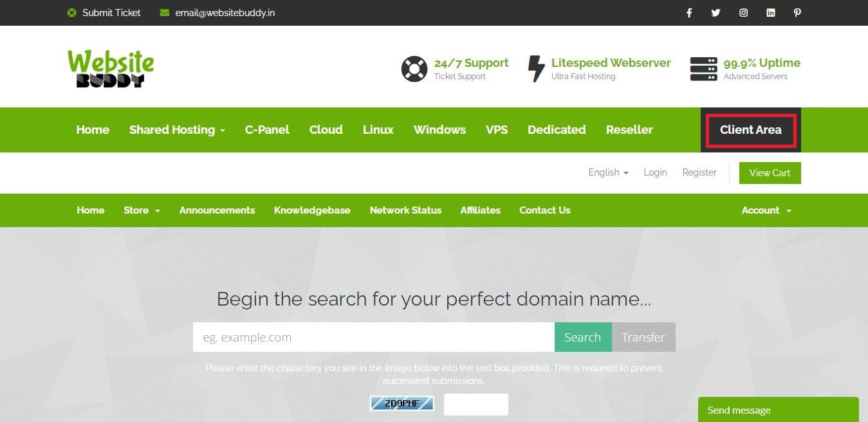The width and height of the screenshot is (868, 422).
Task: Open the English language dropdown
Action: (x=608, y=172)
